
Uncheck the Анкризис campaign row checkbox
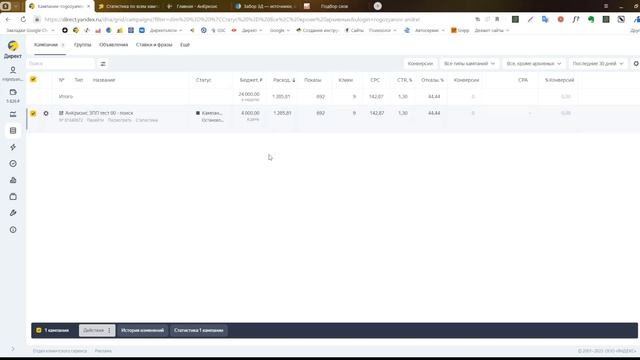pos(33,113)
